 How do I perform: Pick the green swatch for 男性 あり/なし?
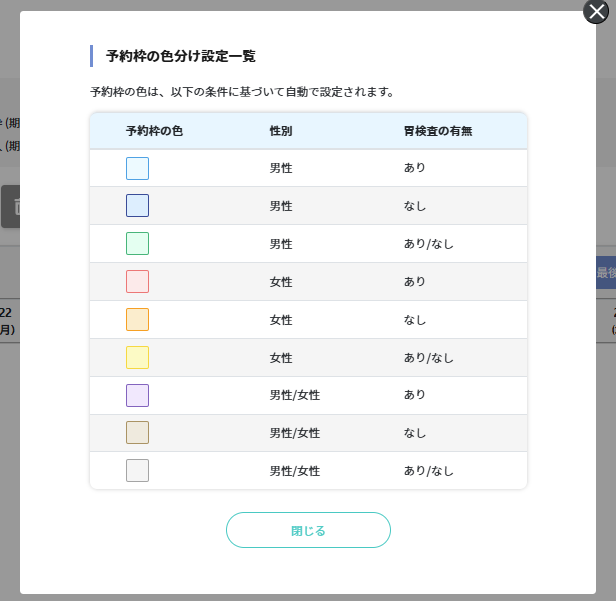tap(137, 244)
